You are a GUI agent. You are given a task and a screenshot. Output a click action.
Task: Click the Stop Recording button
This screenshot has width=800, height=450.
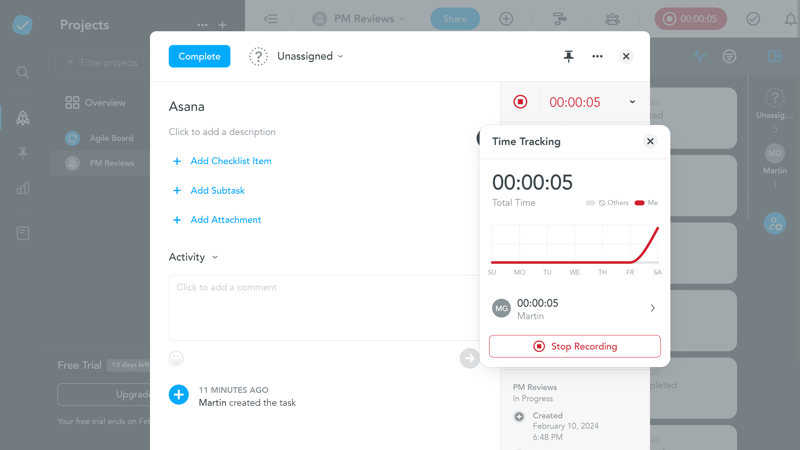coord(575,346)
